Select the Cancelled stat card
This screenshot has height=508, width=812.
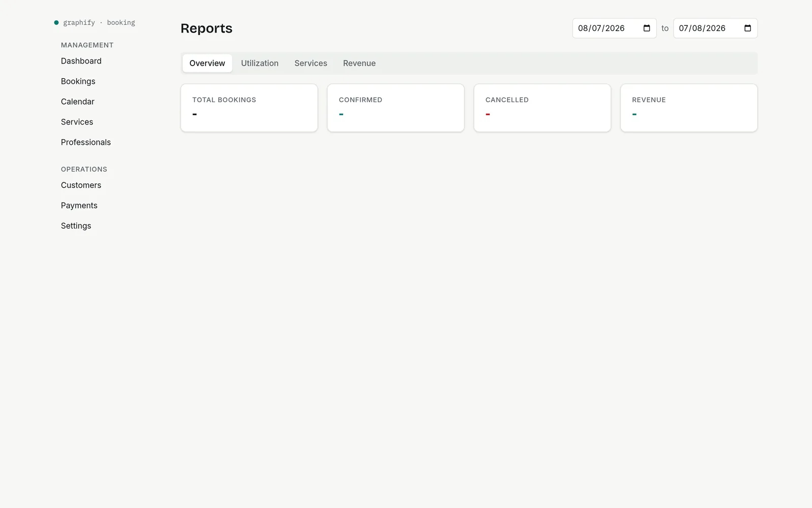pos(542,108)
